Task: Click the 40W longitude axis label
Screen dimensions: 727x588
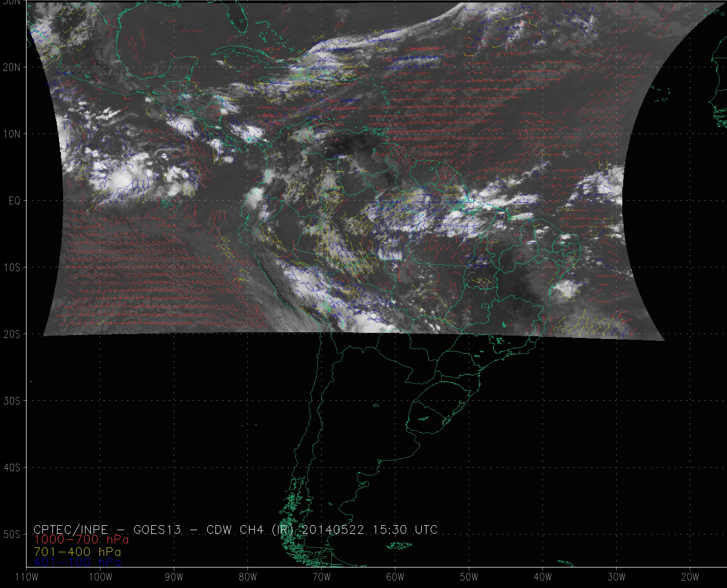Action: pyautogui.click(x=543, y=577)
